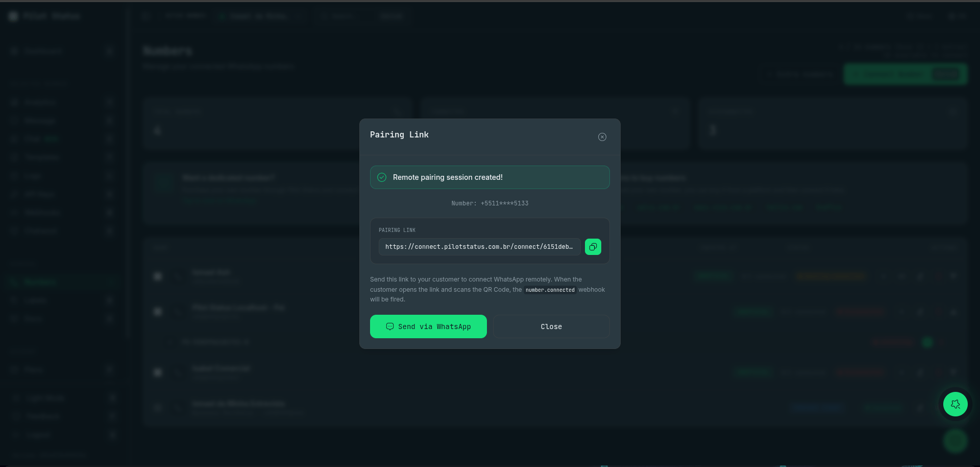Click the 'number.connected' webhook code tag
Screen dimensions: 980x467
[x=550, y=290]
